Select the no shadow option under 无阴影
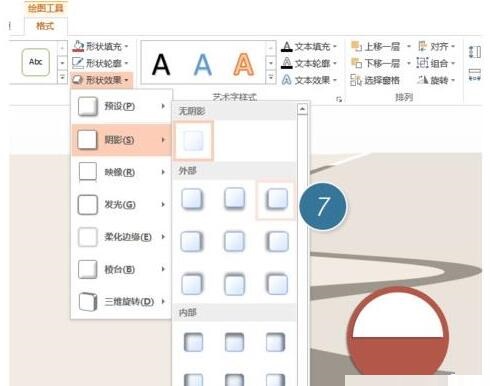 pyautogui.click(x=194, y=140)
